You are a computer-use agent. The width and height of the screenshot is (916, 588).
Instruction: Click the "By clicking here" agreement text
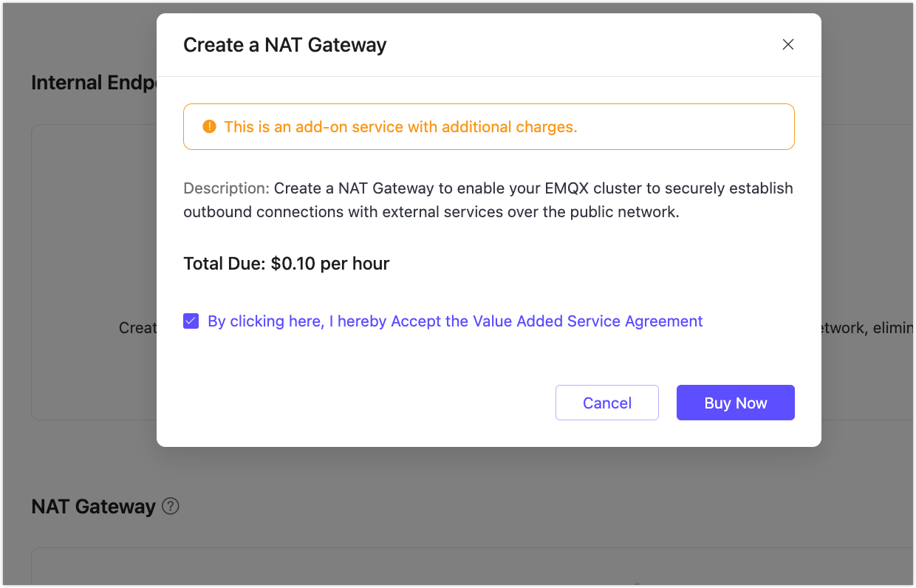[266, 321]
